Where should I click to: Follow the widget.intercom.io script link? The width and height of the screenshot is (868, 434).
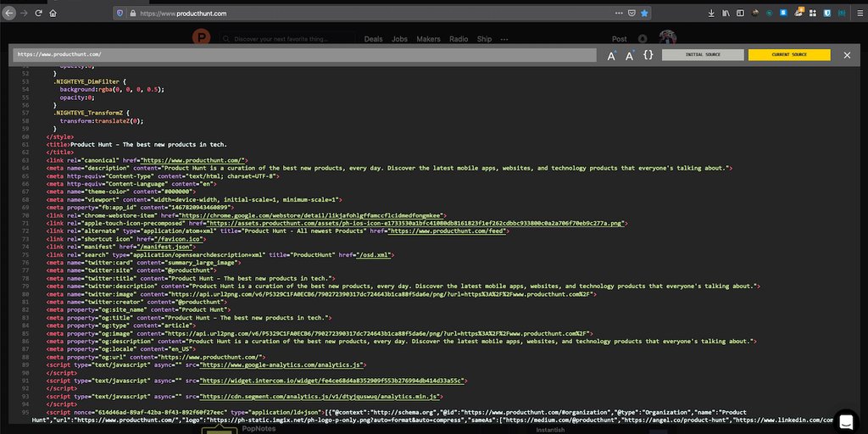332,381
